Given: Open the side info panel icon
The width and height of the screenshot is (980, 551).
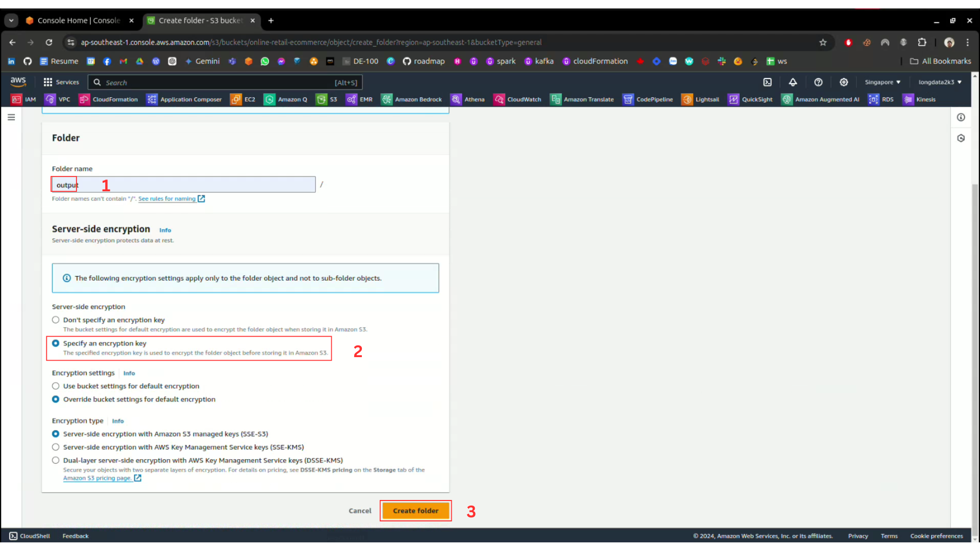Looking at the screenshot, I should 961,117.
